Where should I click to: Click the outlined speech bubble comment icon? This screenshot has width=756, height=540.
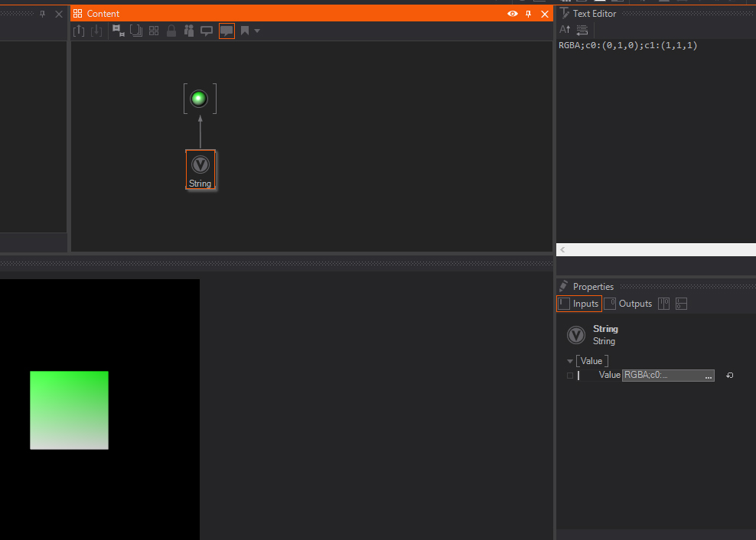[x=207, y=31]
